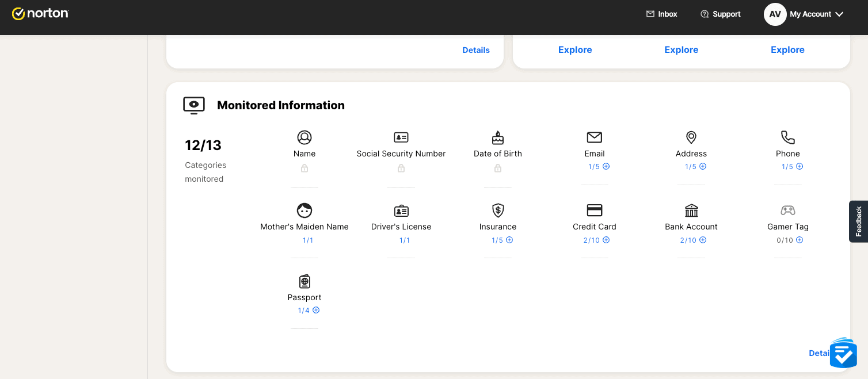Open the Inbox link
This screenshot has height=379, width=868.
click(662, 14)
